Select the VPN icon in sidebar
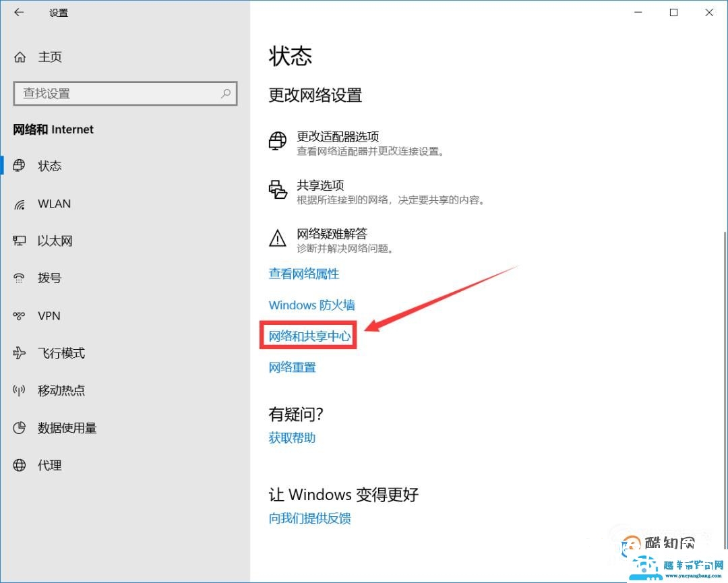Screen dimensions: 728x583 19,316
